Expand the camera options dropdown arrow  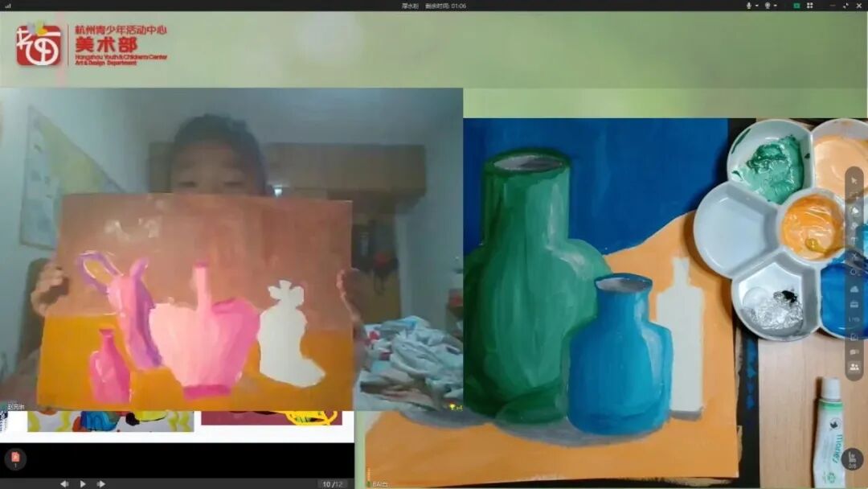click(776, 6)
